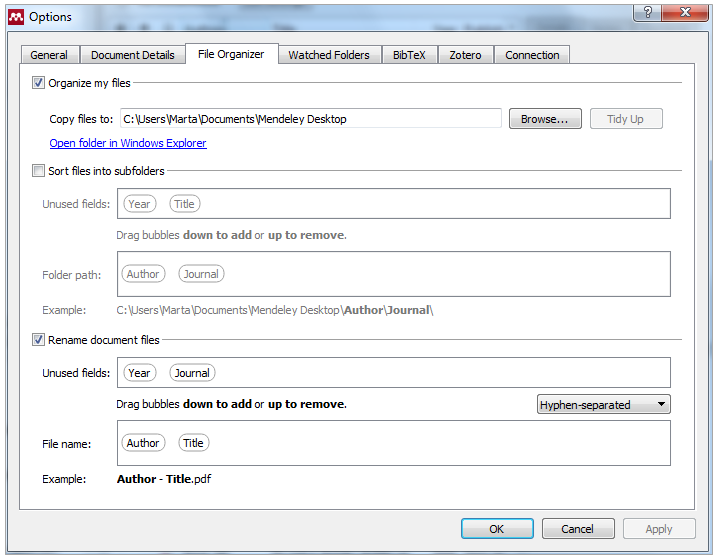Switch to the General tab

coord(49,55)
